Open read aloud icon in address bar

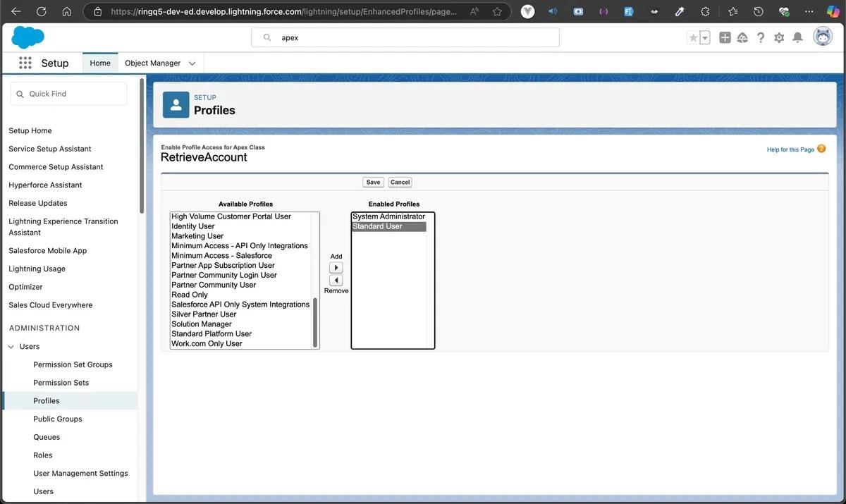click(475, 11)
